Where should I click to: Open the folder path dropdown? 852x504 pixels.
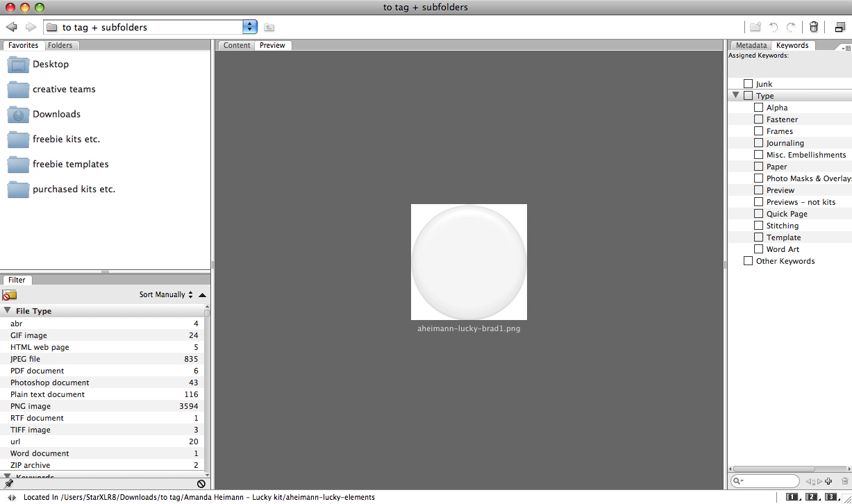click(x=249, y=27)
